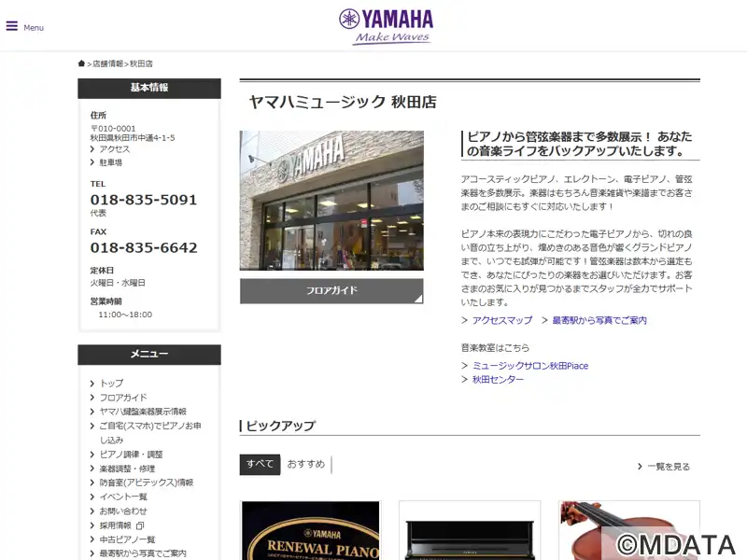Screen dimensions: 747x560
Task: Open トップ in sidebar menu
Action: click(x=111, y=384)
